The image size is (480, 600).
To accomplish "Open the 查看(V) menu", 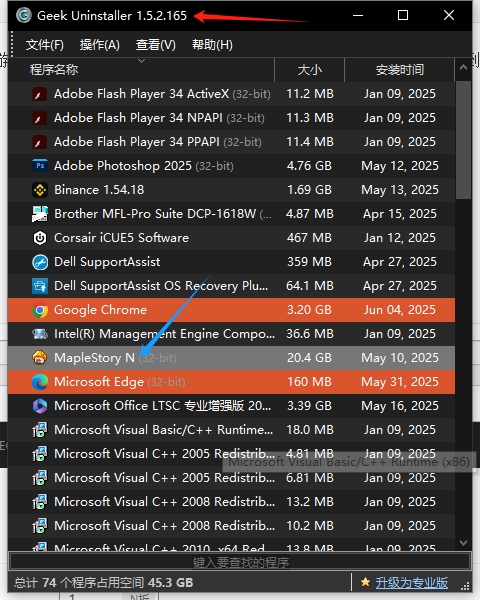I will pyautogui.click(x=156, y=45).
